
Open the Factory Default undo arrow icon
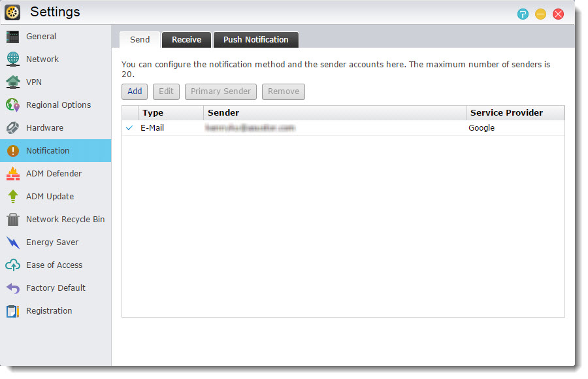[13, 288]
